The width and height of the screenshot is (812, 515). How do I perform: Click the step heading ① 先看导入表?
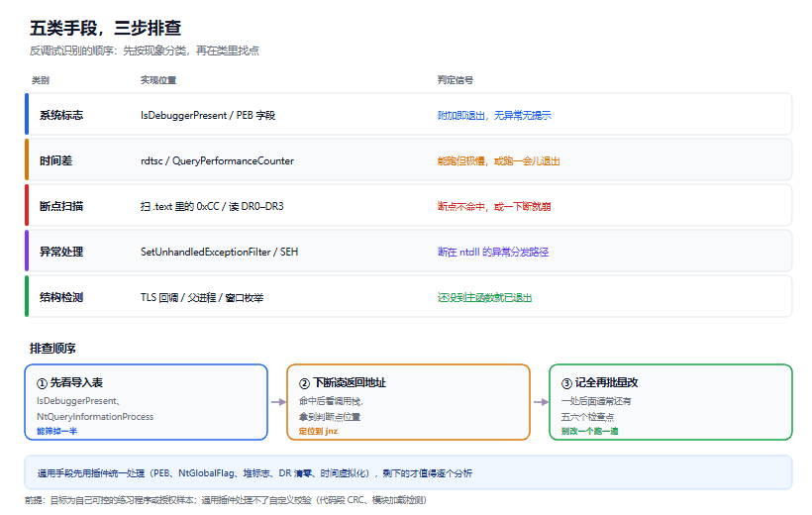[69, 383]
